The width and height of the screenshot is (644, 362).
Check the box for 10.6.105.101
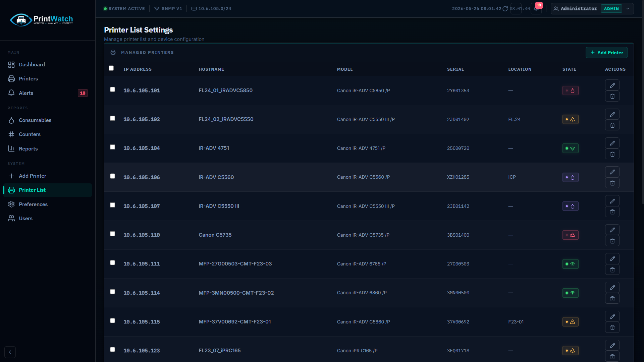tap(113, 89)
